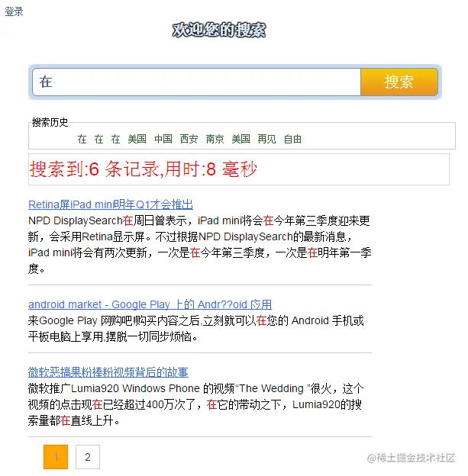Viewport: 468px width, 476px height.
Task: Focus the search input containing 在
Action: [x=197, y=82]
